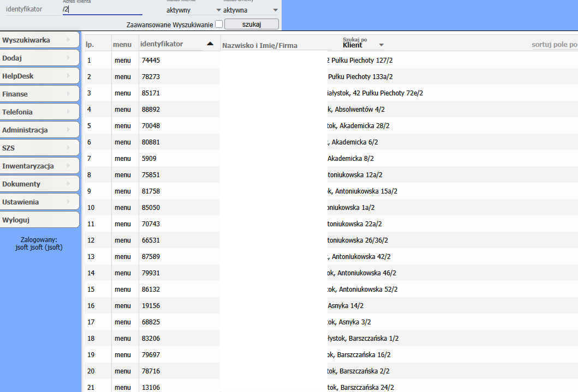Click the arrow icon beside HelpDesk
This screenshot has width=578, height=392.
pos(69,76)
